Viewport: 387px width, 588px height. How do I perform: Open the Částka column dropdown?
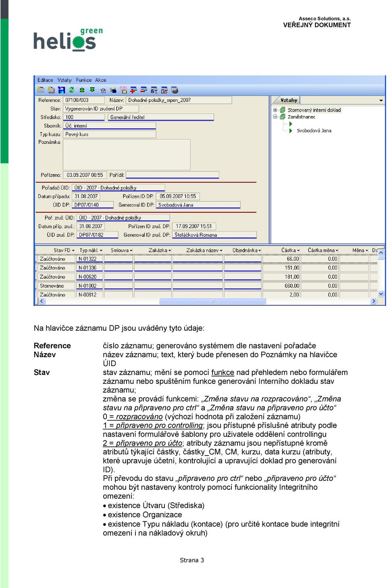click(x=298, y=251)
